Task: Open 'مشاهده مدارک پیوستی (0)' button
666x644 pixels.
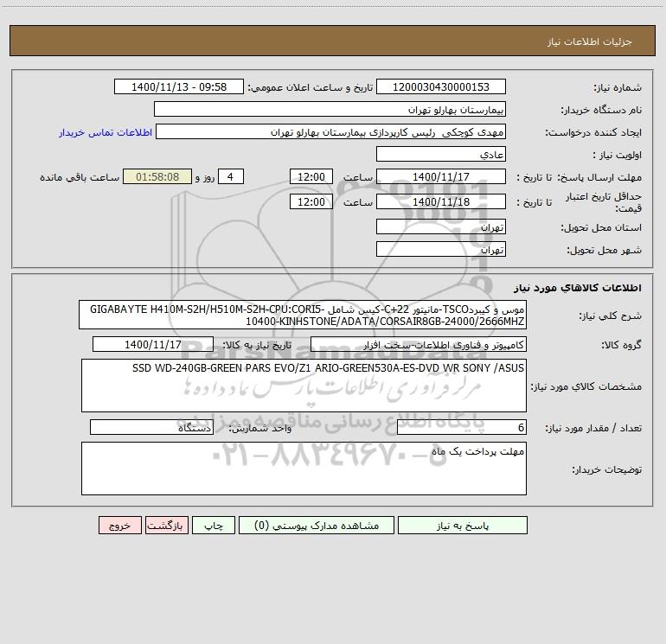Action: click(x=317, y=526)
